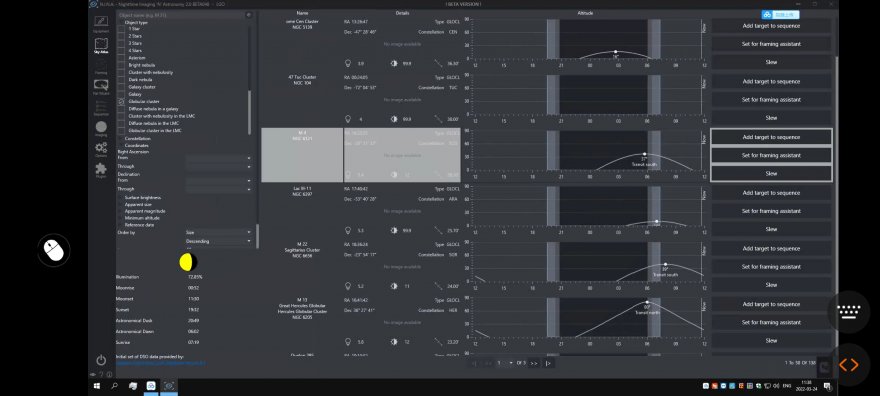Enable the Galaxy object type checkbox
Screen dimensions: 880x396
click(121, 94)
